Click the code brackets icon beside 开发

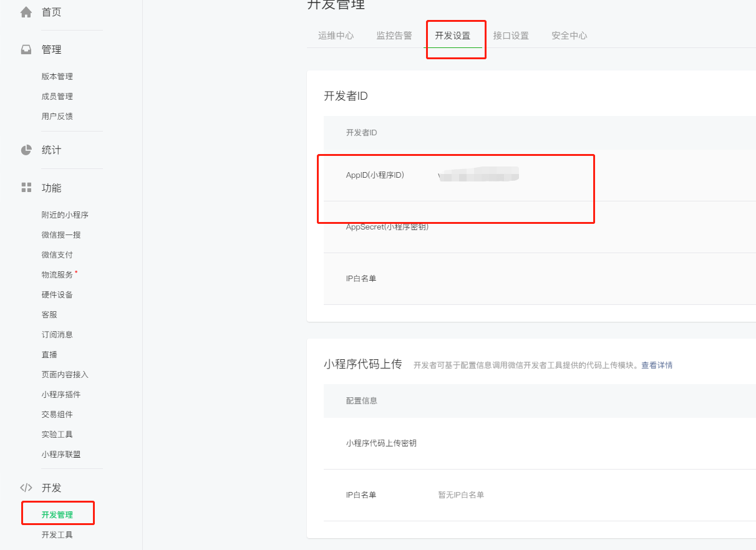pos(26,488)
